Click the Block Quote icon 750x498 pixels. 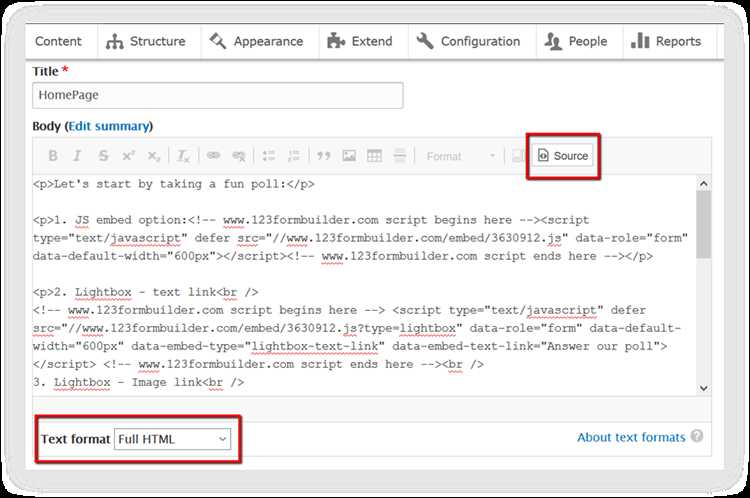(x=324, y=156)
